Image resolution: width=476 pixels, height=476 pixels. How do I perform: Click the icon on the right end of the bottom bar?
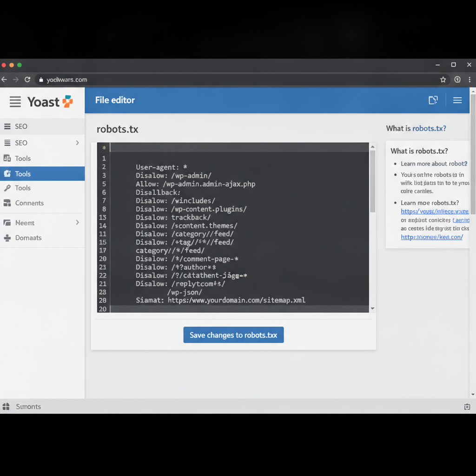[467, 407]
